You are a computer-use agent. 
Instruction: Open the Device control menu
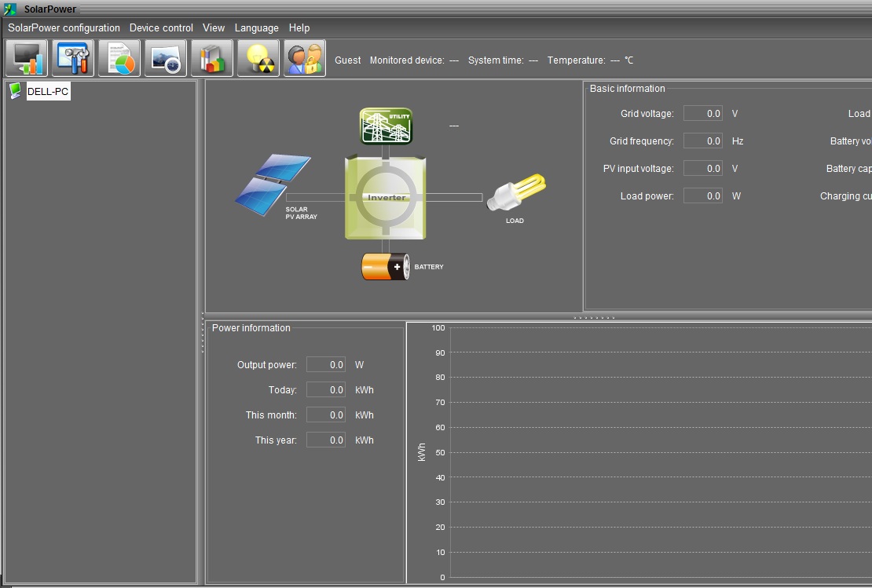click(161, 27)
